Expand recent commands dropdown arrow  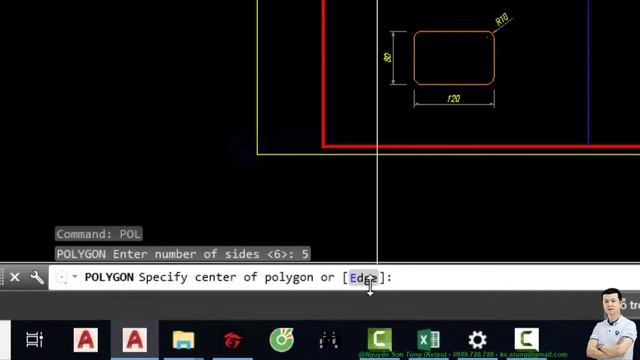point(75,277)
